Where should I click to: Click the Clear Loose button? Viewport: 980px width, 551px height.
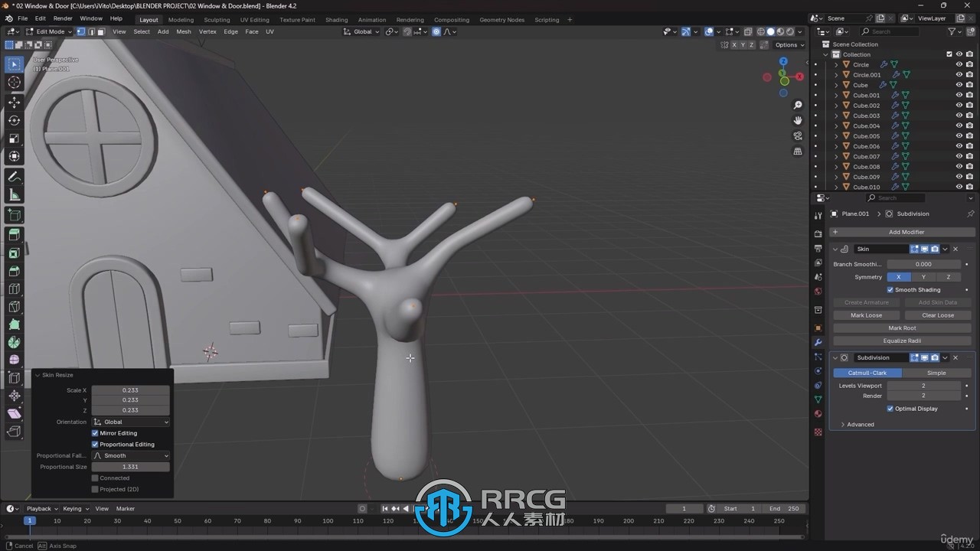coord(938,315)
